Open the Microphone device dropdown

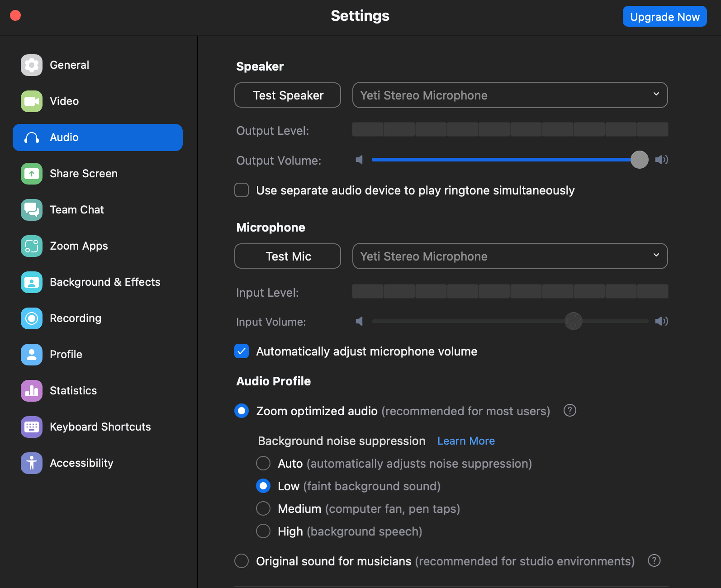pos(510,256)
